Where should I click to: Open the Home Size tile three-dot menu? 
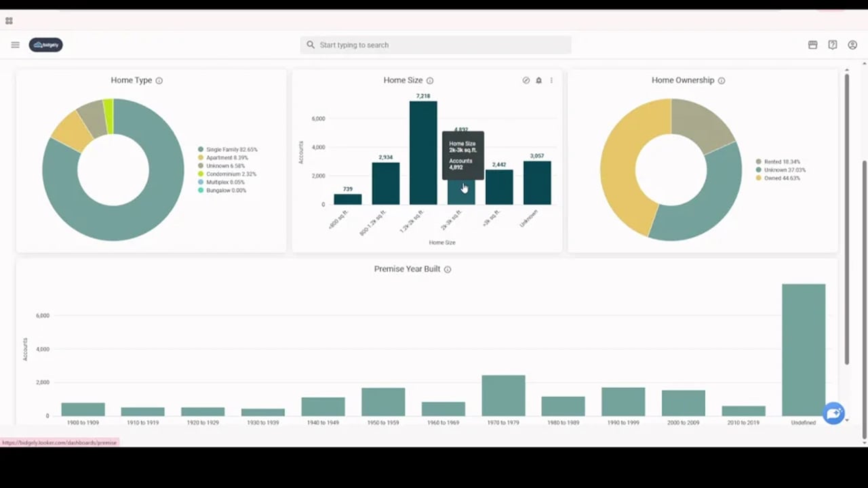[x=551, y=80]
